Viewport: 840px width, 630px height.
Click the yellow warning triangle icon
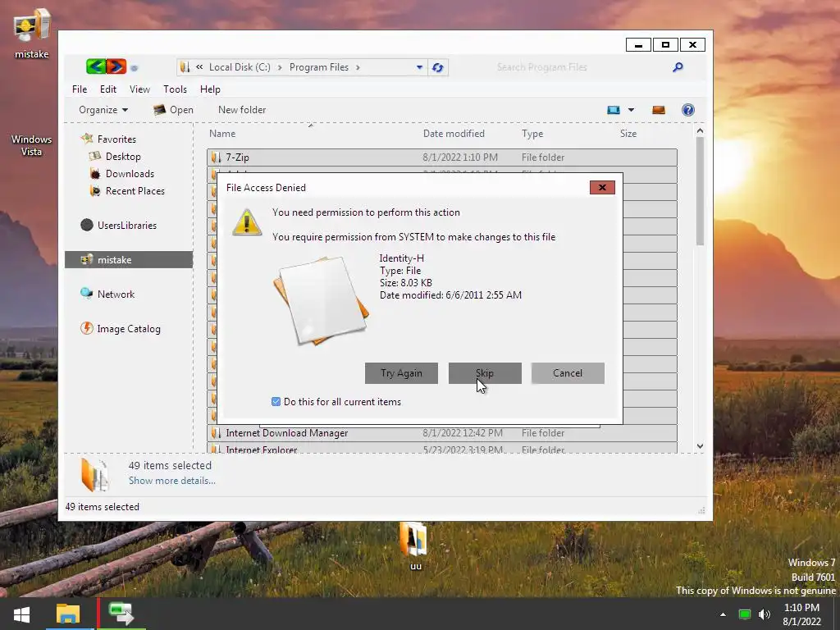tap(246, 222)
